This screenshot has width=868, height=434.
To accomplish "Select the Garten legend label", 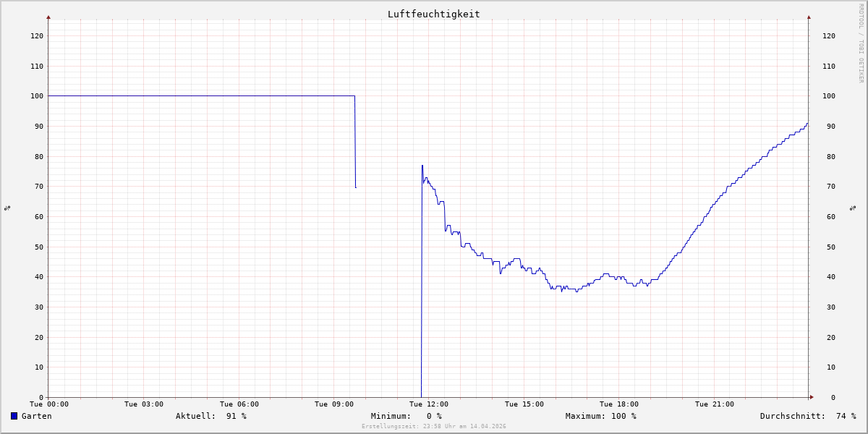I will (x=36, y=416).
